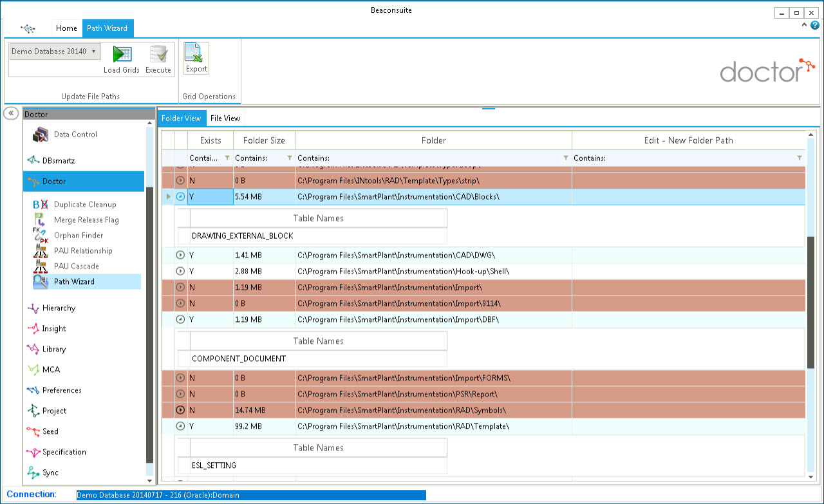Click the Execute icon
This screenshot has width=824, height=504.
158,54
